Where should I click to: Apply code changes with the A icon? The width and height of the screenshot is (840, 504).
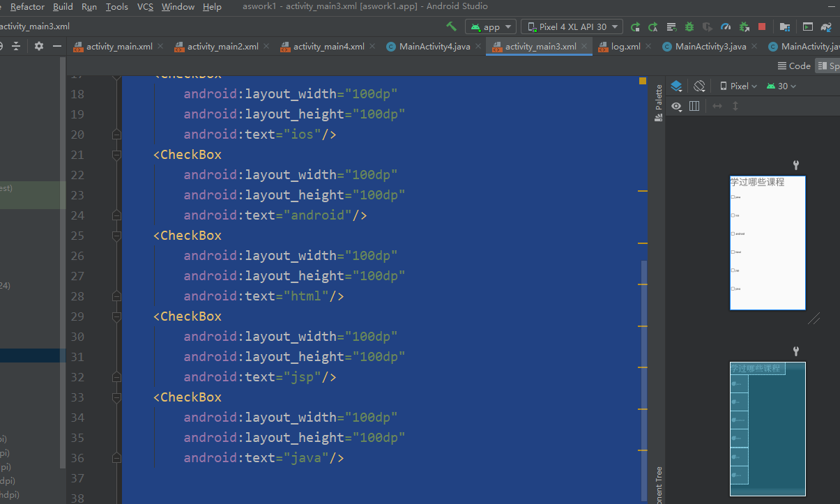(x=653, y=26)
